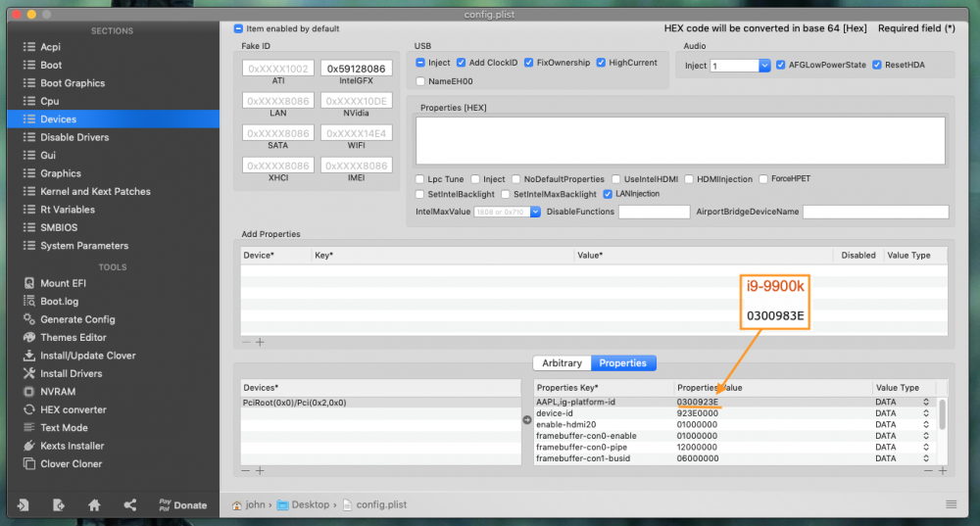Click the AirportBridgeDeviceName input field

tap(875, 212)
